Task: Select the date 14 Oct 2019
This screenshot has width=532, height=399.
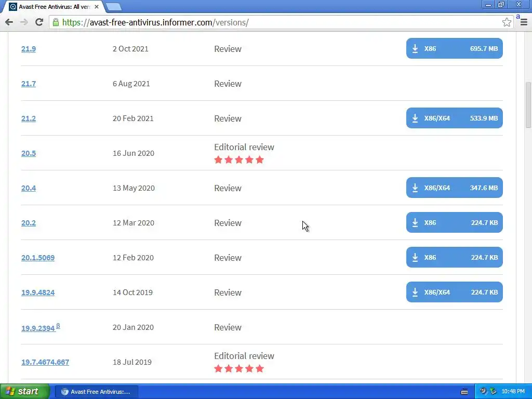Action: 132,292
